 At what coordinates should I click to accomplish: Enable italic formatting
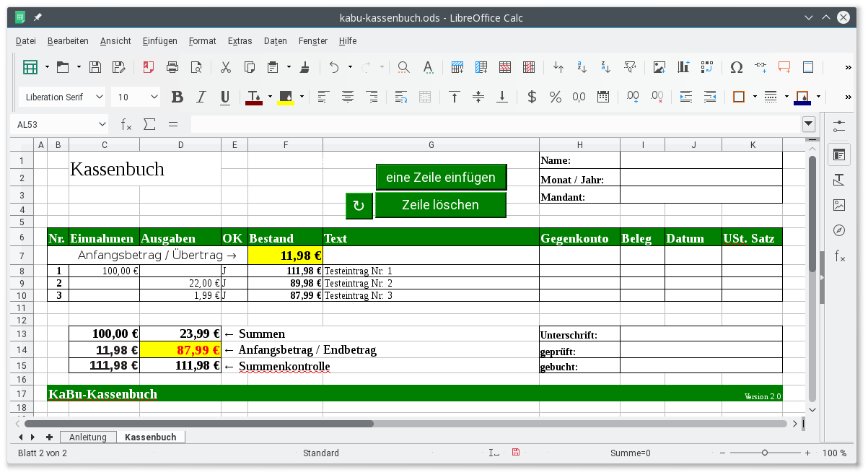pyautogui.click(x=201, y=96)
